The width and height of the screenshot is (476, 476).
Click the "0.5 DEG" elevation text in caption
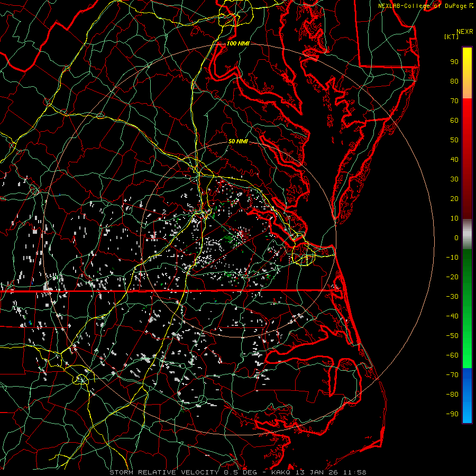tap(240, 472)
